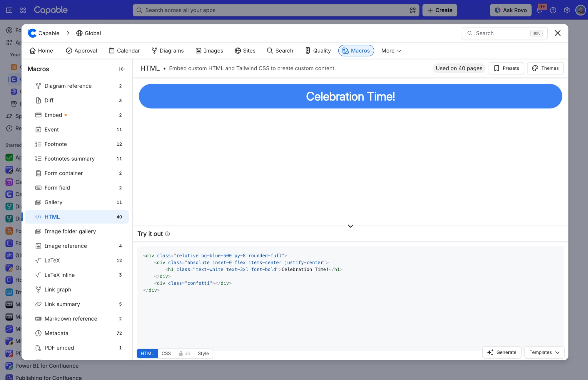This screenshot has width=588, height=380.
Task: Collapse the Macros sidebar panel
Action: 122,69
